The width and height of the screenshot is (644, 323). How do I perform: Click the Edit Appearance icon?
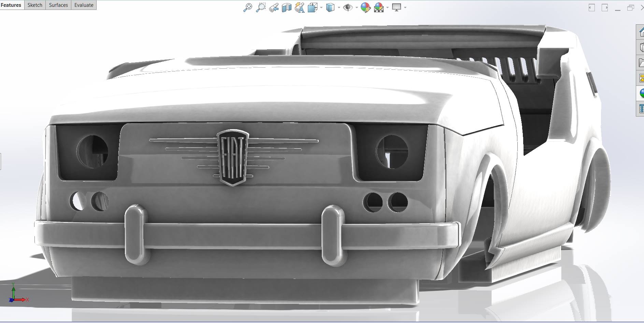pos(366,8)
